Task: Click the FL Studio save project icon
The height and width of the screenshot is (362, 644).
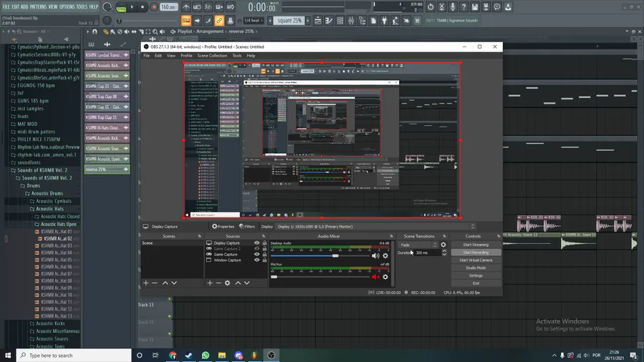Action: pyautogui.click(x=475, y=7)
